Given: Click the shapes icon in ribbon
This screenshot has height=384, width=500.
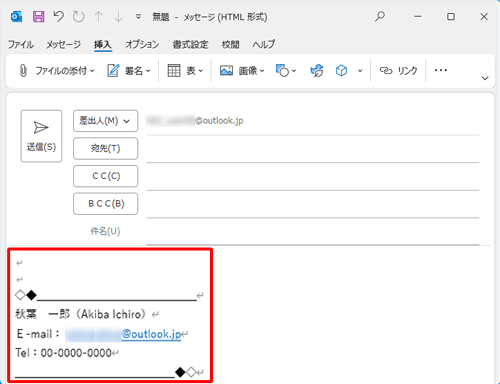Looking at the screenshot, I should 282,71.
